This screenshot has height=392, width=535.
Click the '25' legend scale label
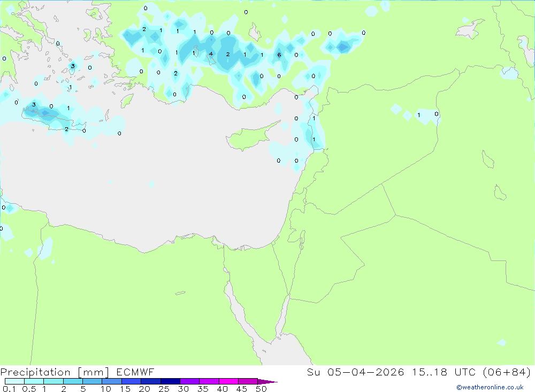(164, 389)
